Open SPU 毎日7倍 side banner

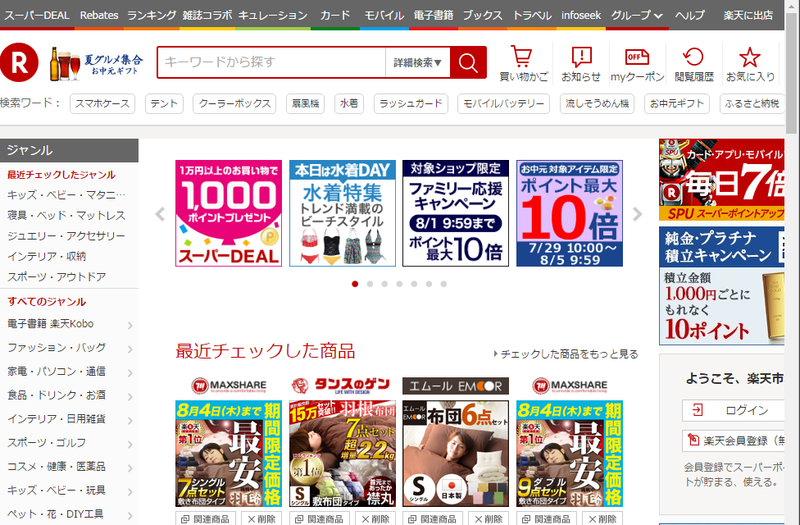click(721, 180)
